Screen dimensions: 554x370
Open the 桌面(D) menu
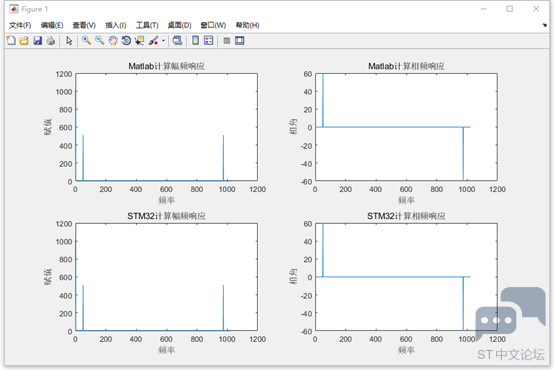pos(179,25)
